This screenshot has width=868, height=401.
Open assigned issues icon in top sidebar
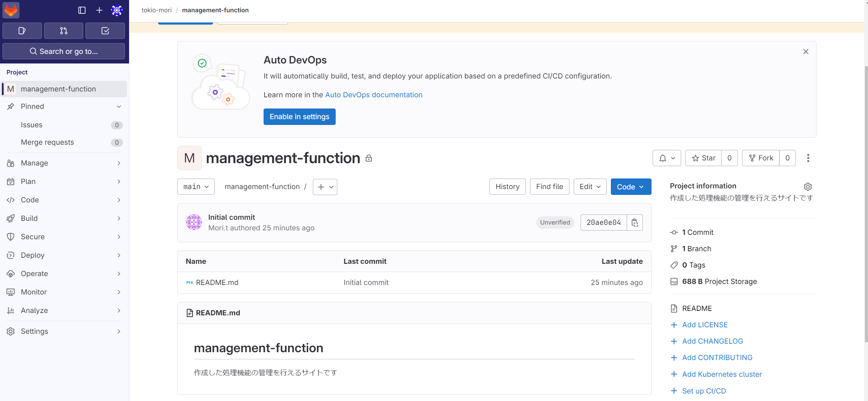click(22, 30)
